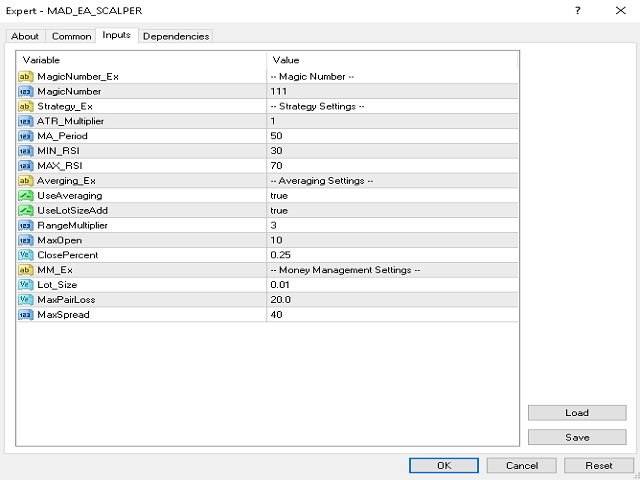Click the Cancel button
Screen dimensions: 640x480
(x=522, y=465)
